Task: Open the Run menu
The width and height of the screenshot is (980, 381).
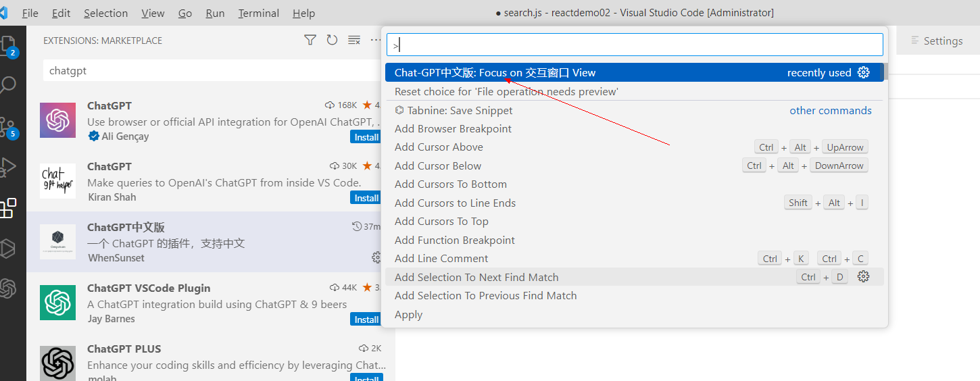Action: 215,13
